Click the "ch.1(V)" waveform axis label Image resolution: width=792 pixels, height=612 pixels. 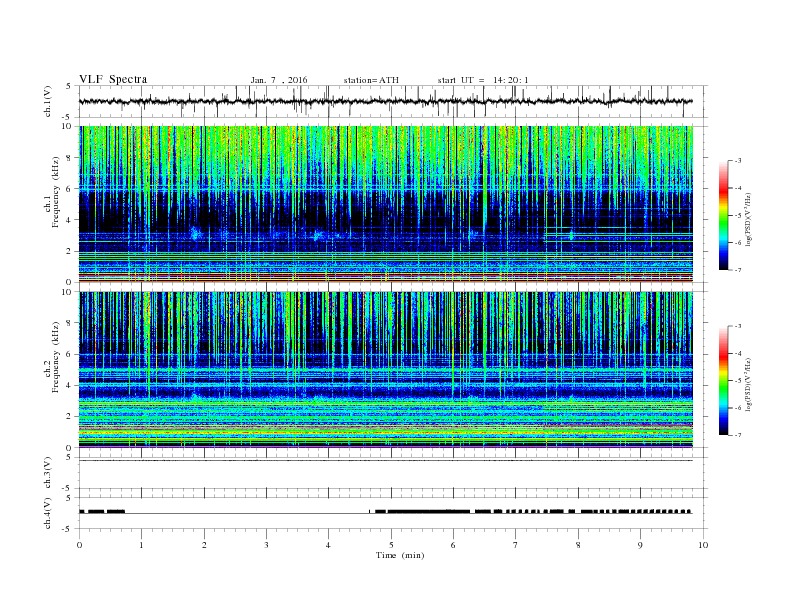click(47, 101)
